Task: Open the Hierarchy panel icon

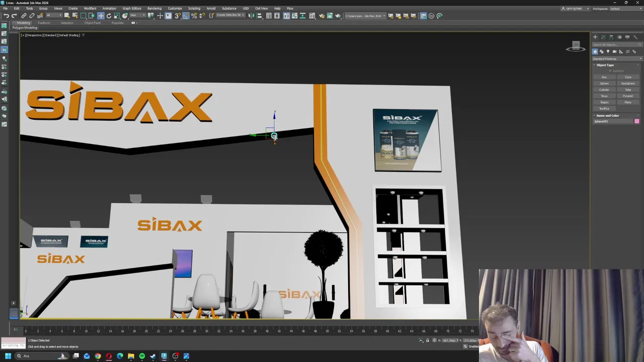Action: pos(611,37)
